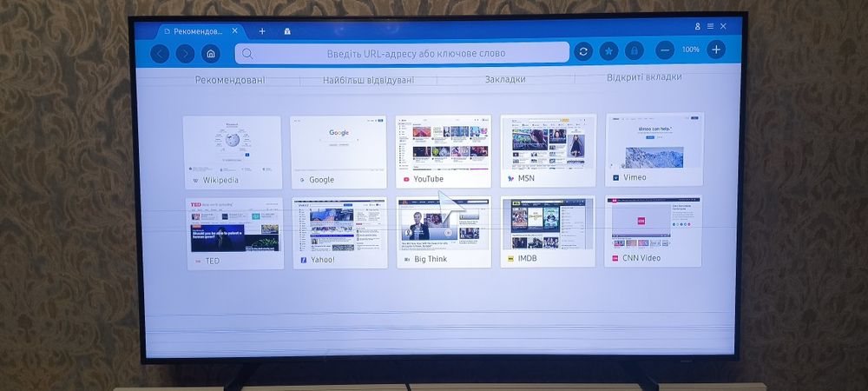Go forward with the forward arrow button
The height and width of the screenshot is (391, 868).
click(186, 54)
